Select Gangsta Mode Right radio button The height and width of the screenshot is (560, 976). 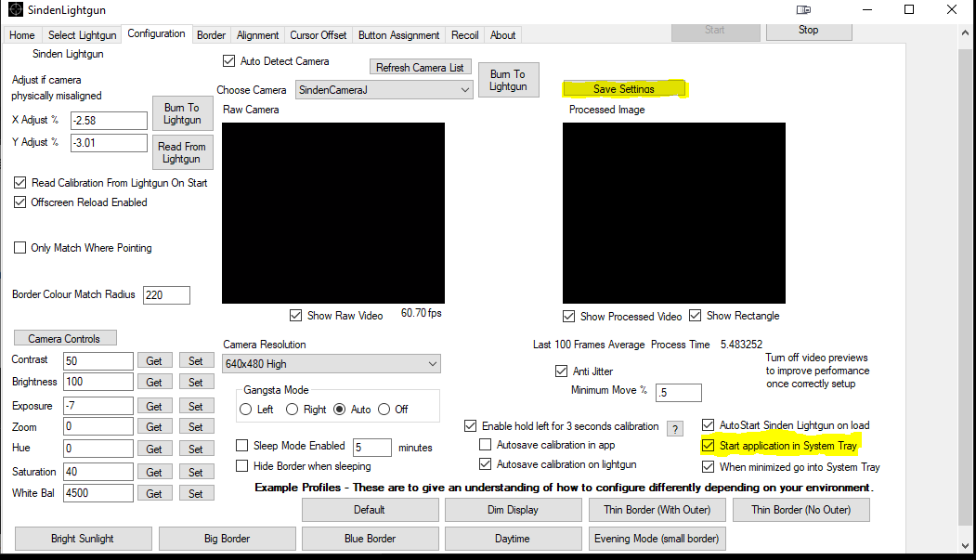pos(292,410)
